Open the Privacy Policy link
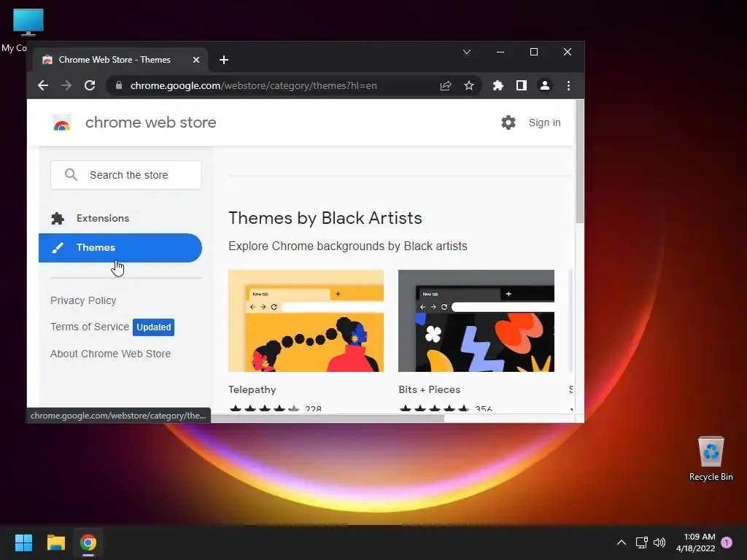Viewport: 747px width, 560px height. [83, 300]
